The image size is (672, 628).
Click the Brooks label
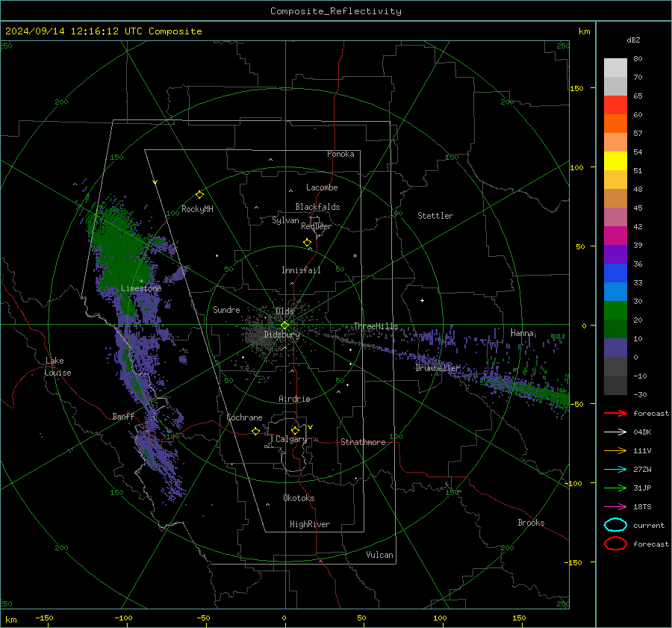pos(531,523)
